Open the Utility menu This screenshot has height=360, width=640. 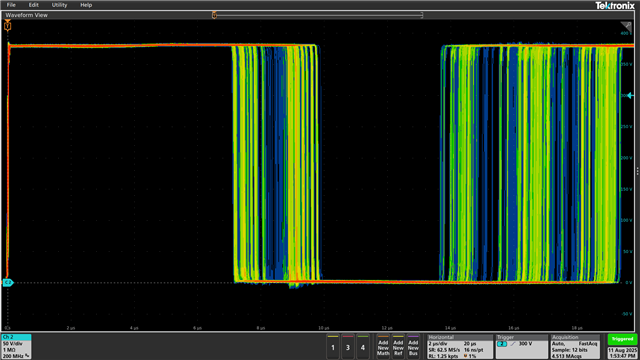pyautogui.click(x=59, y=5)
